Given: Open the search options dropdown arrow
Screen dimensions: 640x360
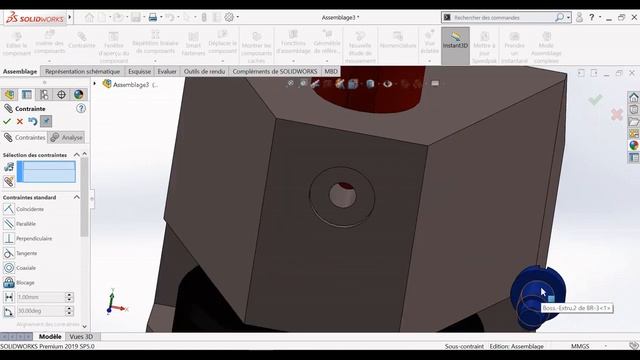Looking at the screenshot, I should (x=568, y=18).
